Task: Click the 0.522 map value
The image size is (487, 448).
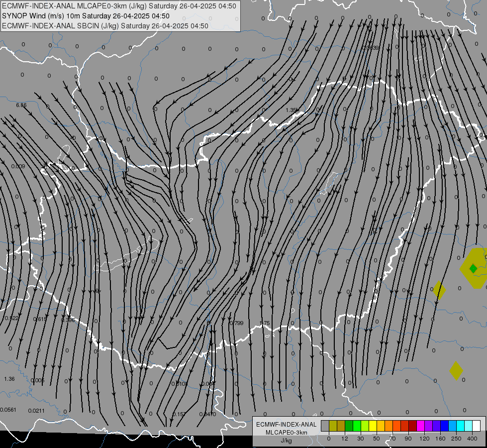Action: tap(12, 318)
